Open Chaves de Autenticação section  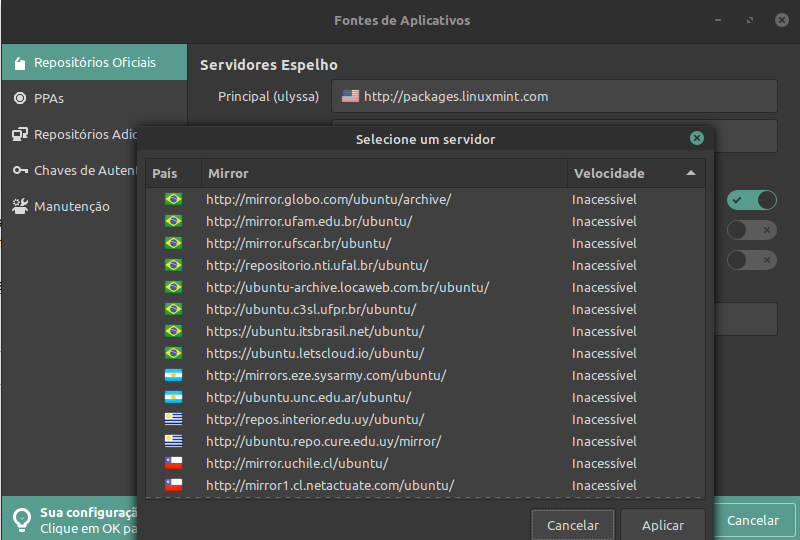coord(70,170)
